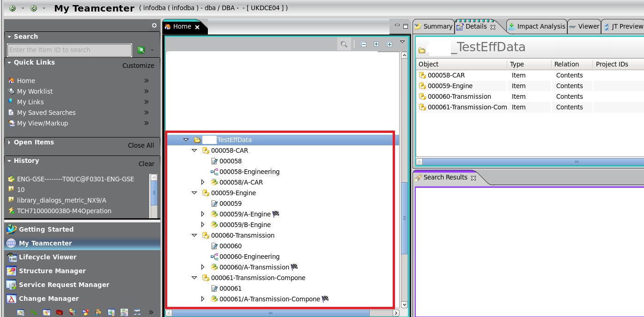The width and height of the screenshot is (644, 317).
Task: Open the Lifecycle Viewer perspective
Action: coord(82,257)
